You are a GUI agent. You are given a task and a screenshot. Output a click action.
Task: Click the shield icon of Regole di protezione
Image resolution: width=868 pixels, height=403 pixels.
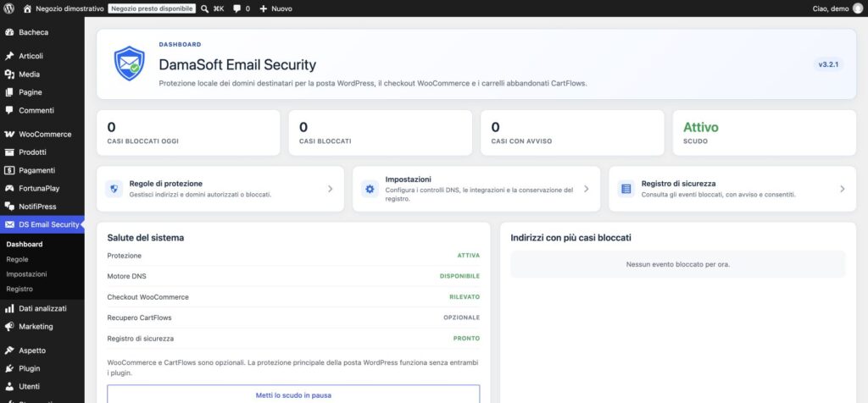(114, 189)
